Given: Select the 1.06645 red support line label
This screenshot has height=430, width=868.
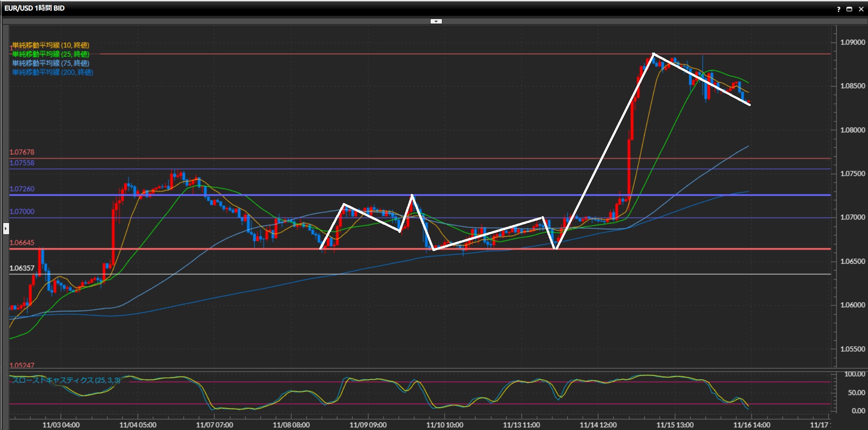Looking at the screenshot, I should tap(22, 243).
